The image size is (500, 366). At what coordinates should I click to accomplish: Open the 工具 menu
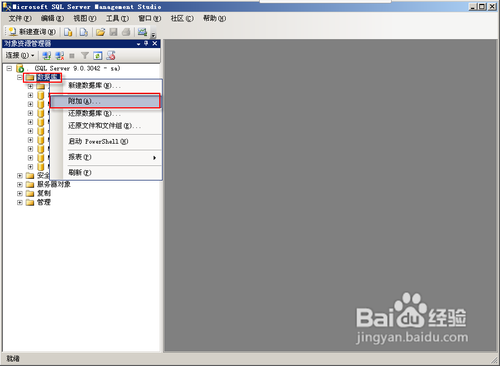click(117, 18)
